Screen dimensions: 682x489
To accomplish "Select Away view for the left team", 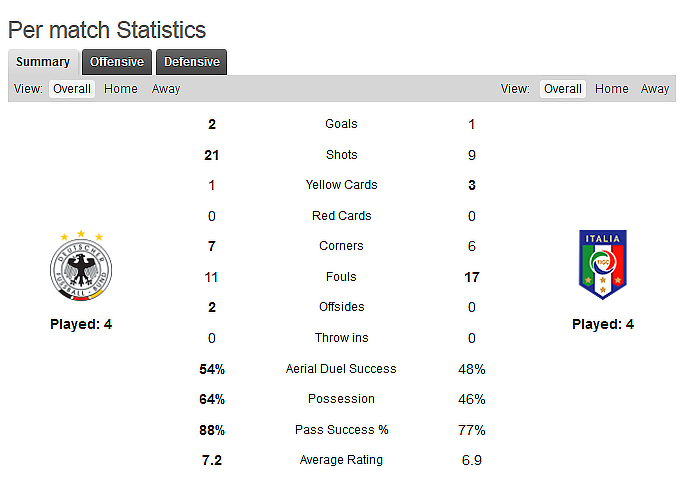I will pos(166,89).
